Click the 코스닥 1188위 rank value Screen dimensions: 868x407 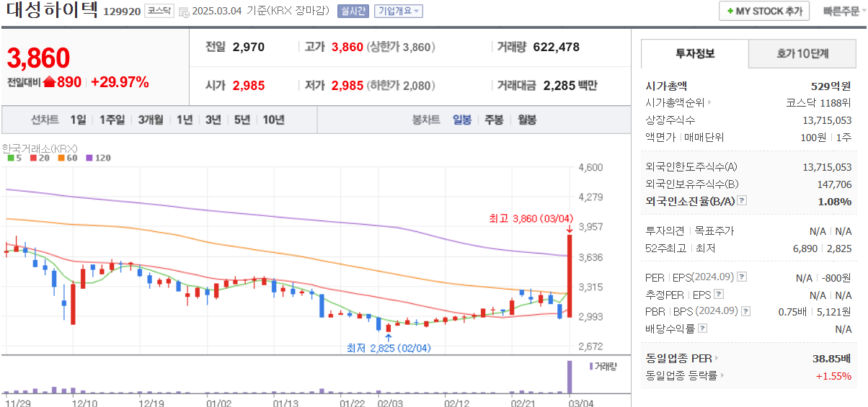[x=818, y=102]
